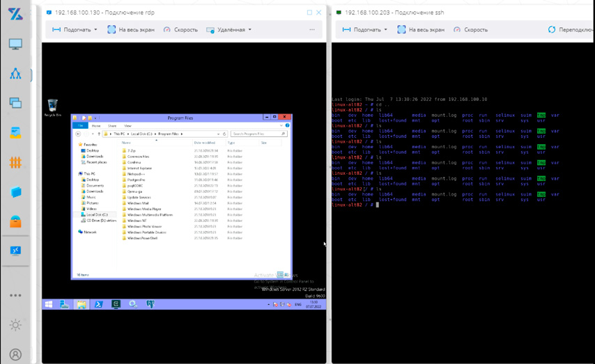This screenshot has width=595, height=364.
Task: Click Скорость in the ssh window
Action: pos(470,29)
